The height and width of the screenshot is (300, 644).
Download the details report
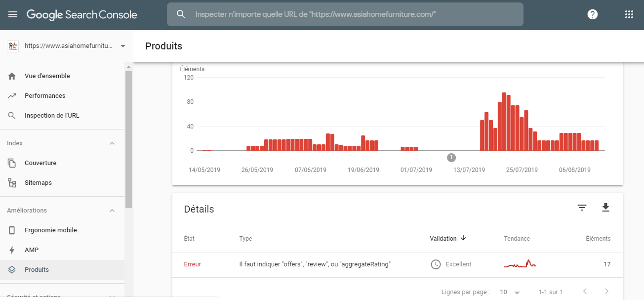(x=606, y=208)
